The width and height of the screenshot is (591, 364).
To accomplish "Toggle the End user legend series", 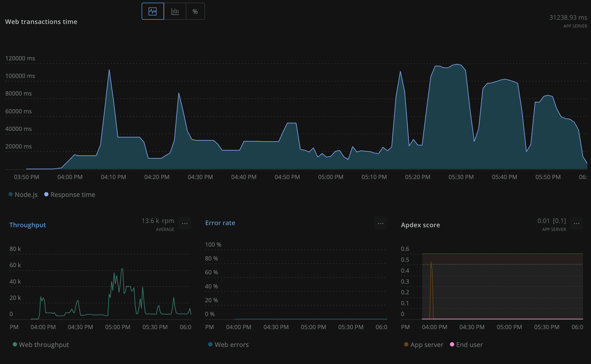I will coord(466,345).
